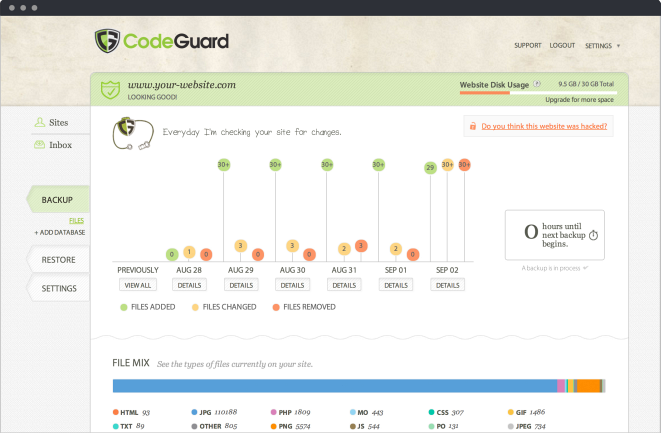Screen dimensions: 661x433
Task: Click the 'JPG 110188' file type entry
Action: [x=214, y=412]
